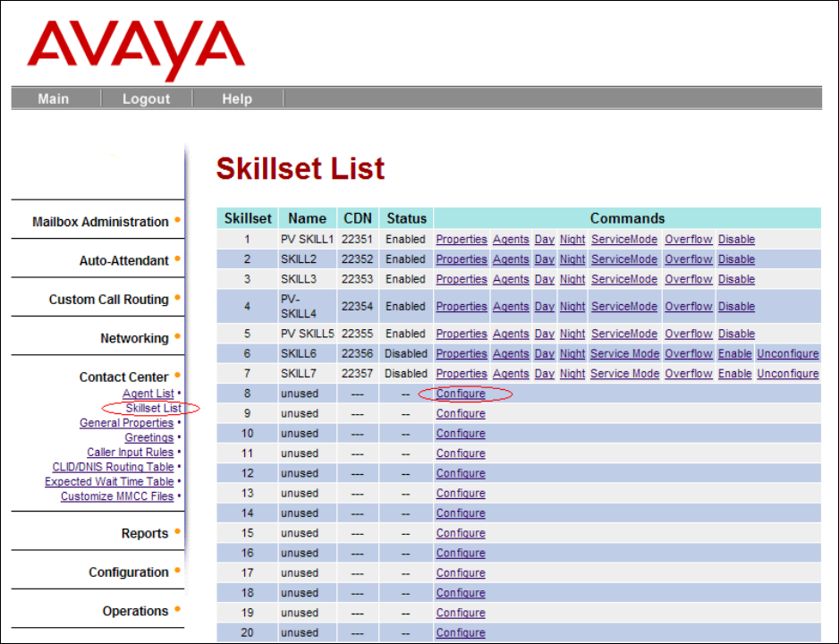The image size is (839, 644).
Task: Configure unused skillset 9
Action: [461, 413]
